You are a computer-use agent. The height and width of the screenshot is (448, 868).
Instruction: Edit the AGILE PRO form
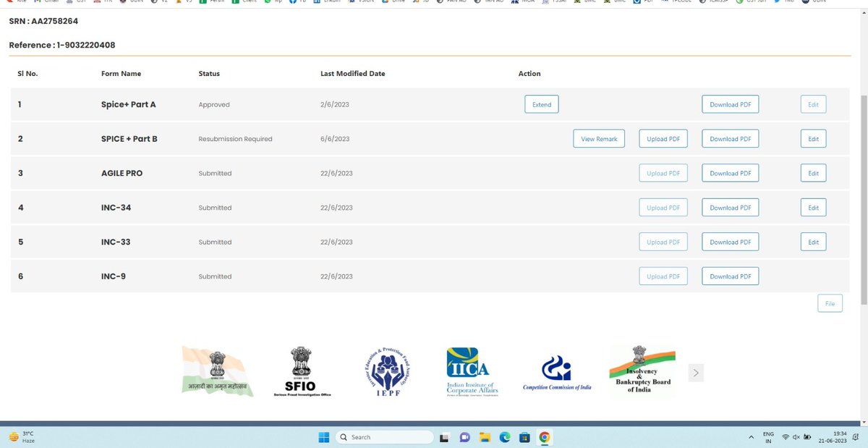point(813,173)
